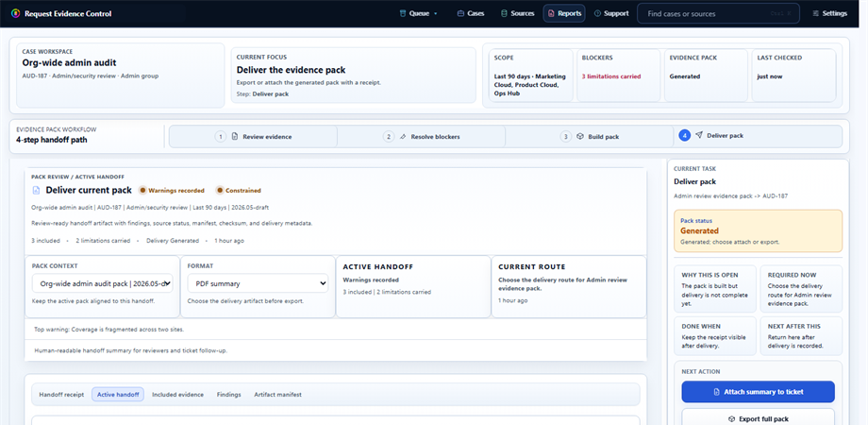Image resolution: width=868 pixels, height=425 pixels.
Task: Click step number 2 circle
Action: tap(389, 136)
